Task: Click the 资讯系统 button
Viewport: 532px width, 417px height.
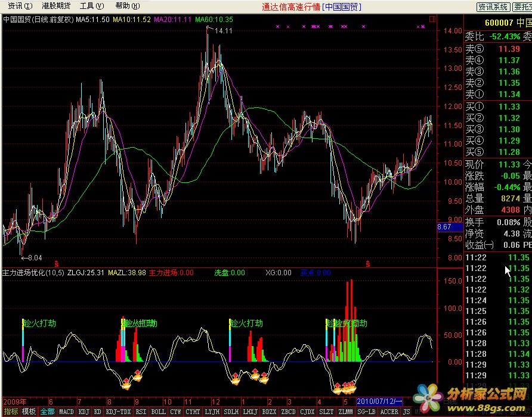Action: pos(493,7)
